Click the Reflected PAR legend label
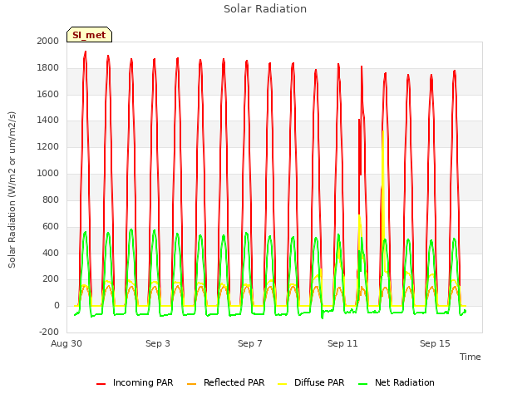This screenshot has width=532, height=399. coord(234,382)
